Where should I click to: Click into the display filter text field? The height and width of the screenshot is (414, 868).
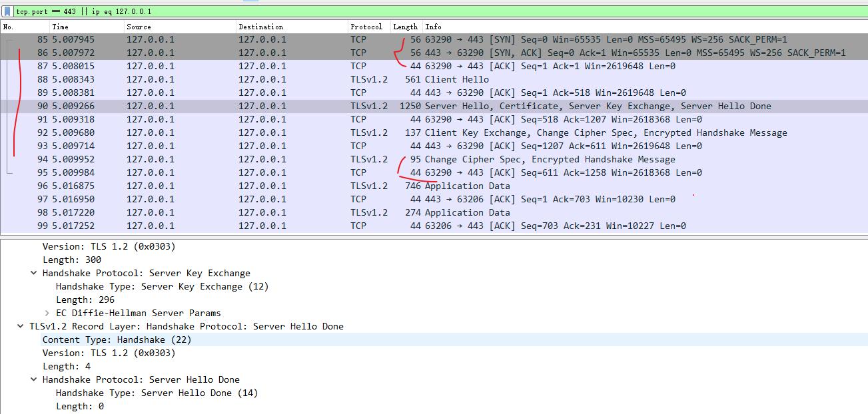click(400, 11)
